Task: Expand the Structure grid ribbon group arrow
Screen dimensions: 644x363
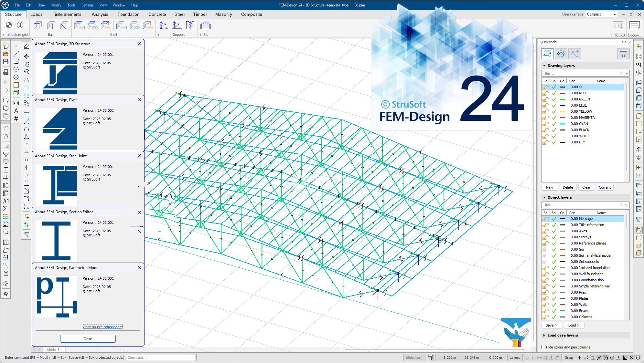Action: (4, 35)
